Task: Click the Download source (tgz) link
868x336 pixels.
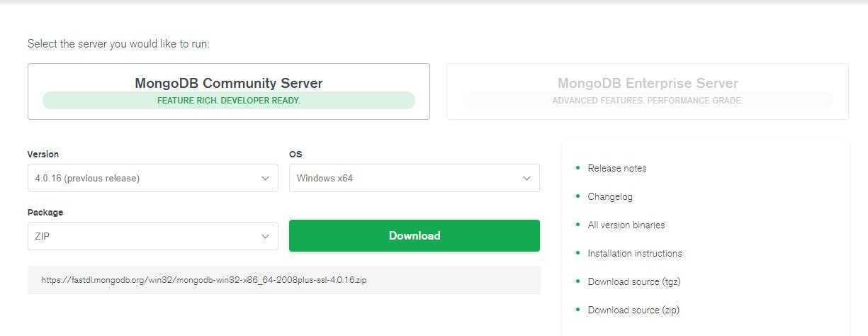Action: 634,281
